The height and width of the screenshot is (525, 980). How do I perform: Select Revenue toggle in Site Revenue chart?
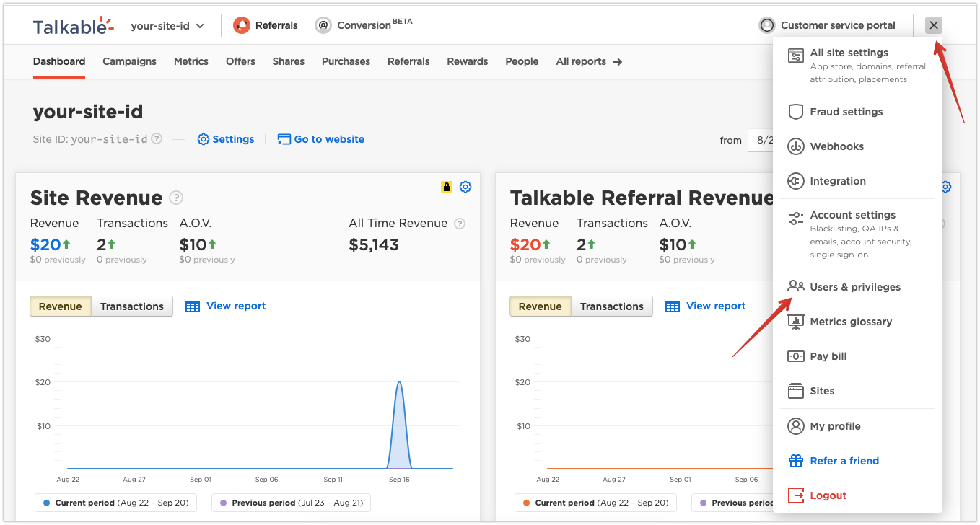point(61,306)
